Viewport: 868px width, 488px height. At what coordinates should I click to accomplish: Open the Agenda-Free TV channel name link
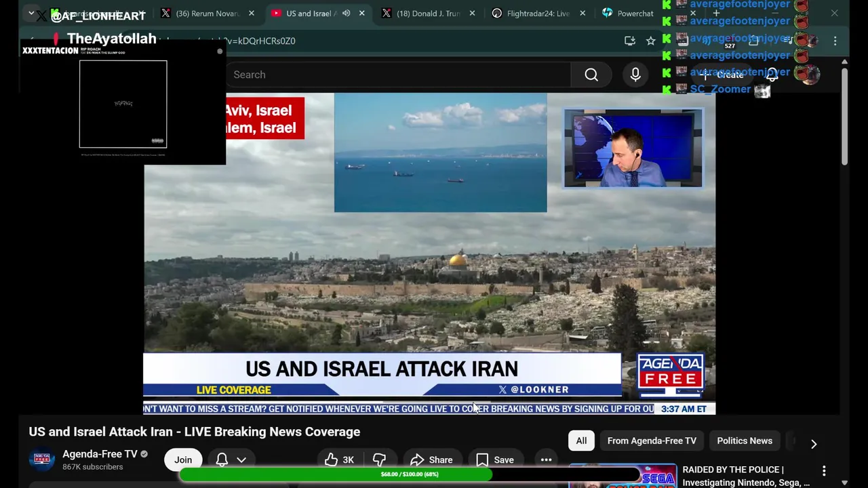pyautogui.click(x=100, y=454)
